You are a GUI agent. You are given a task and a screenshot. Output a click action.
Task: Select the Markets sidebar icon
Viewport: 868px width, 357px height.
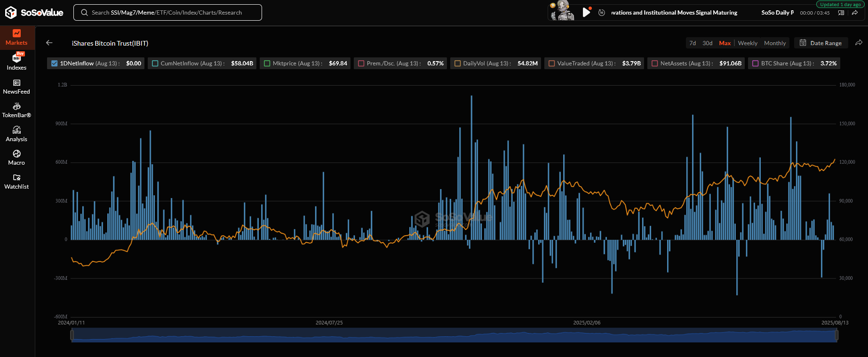coord(16,33)
